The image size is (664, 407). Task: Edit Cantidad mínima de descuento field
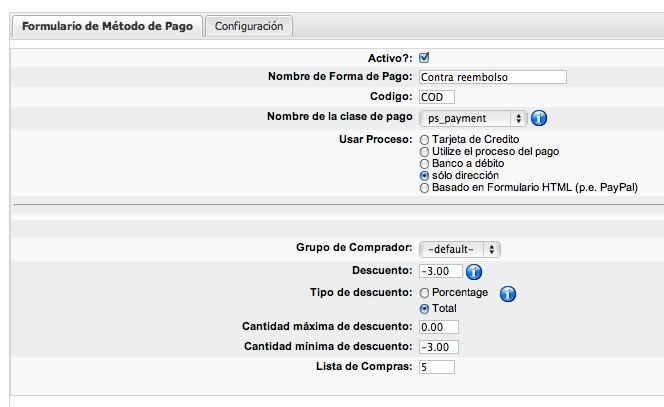439,347
